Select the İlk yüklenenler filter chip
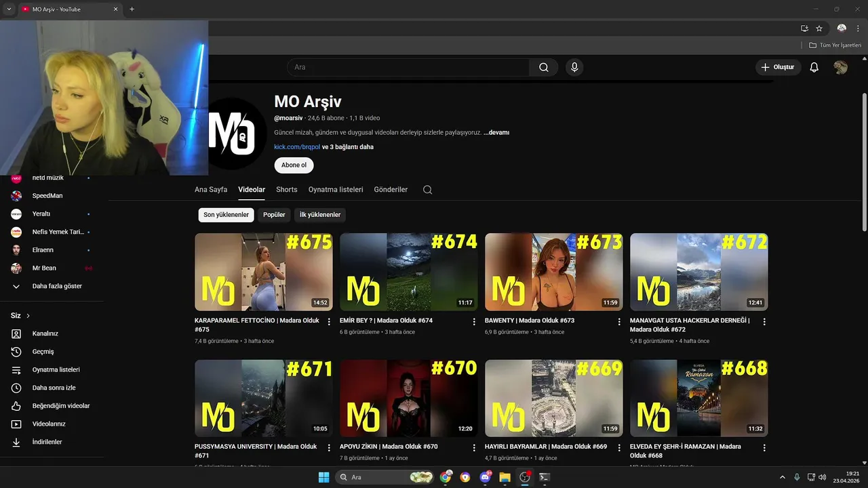This screenshot has height=488, width=868. (320, 215)
